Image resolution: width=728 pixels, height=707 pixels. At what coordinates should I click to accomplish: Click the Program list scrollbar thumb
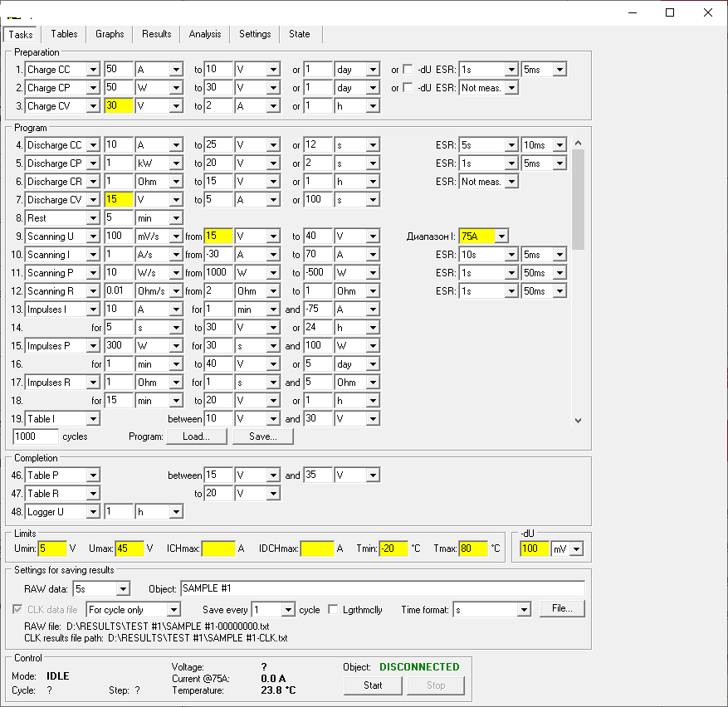pos(578,200)
